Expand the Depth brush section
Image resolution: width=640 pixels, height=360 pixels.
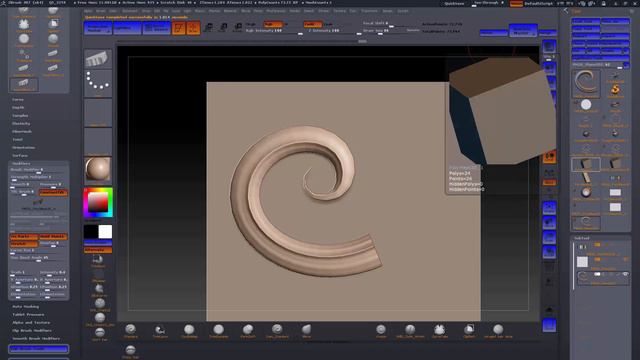pos(18,107)
